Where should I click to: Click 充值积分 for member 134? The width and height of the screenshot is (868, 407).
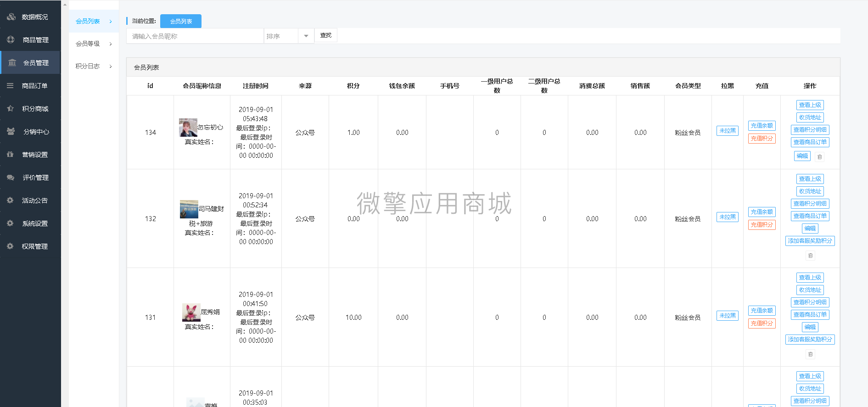click(762, 139)
